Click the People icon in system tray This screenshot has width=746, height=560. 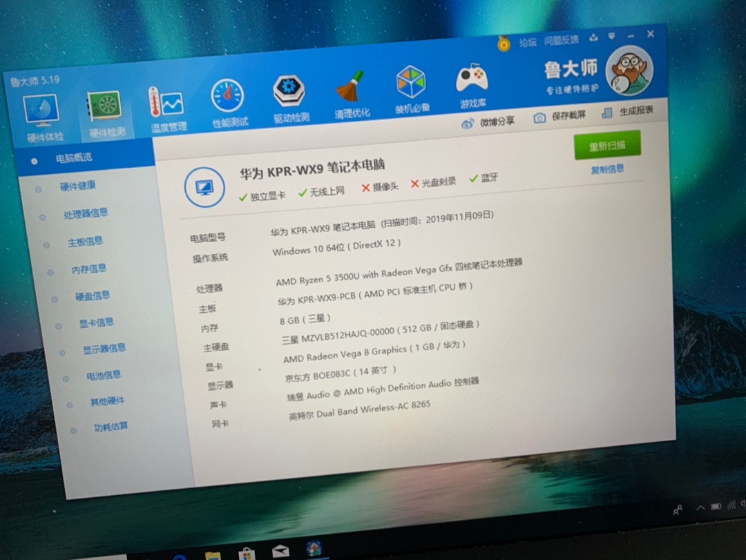tap(678, 510)
